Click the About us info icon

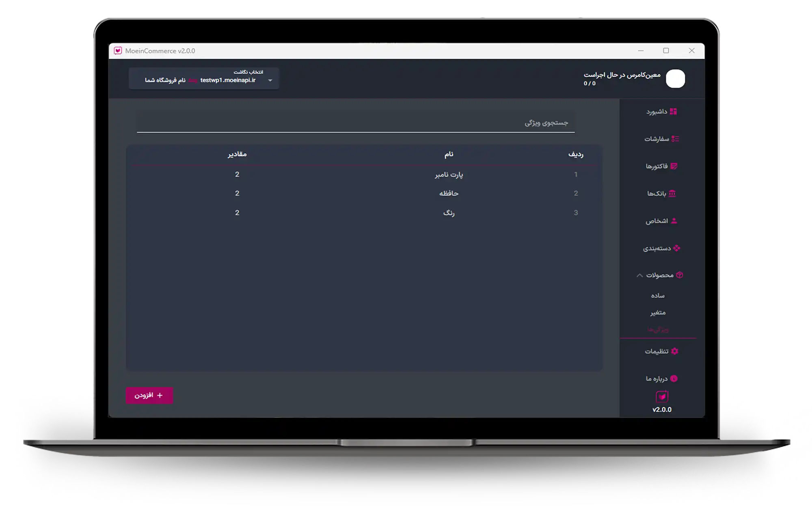click(x=674, y=379)
